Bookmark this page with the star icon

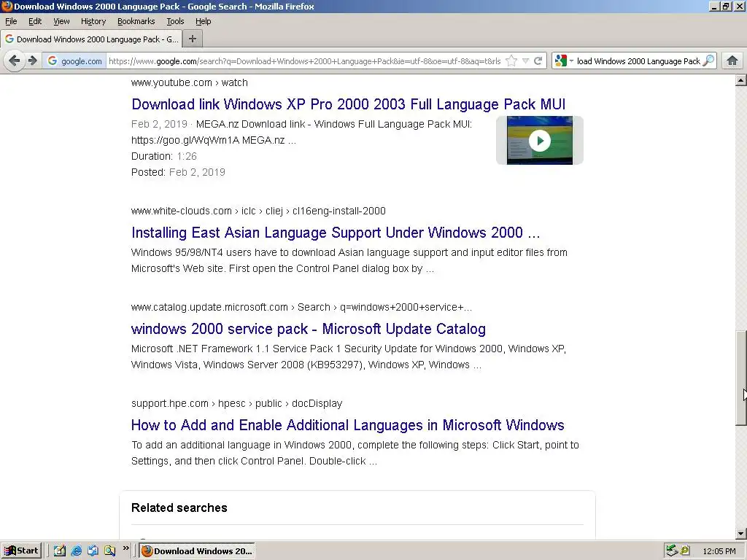tap(511, 61)
